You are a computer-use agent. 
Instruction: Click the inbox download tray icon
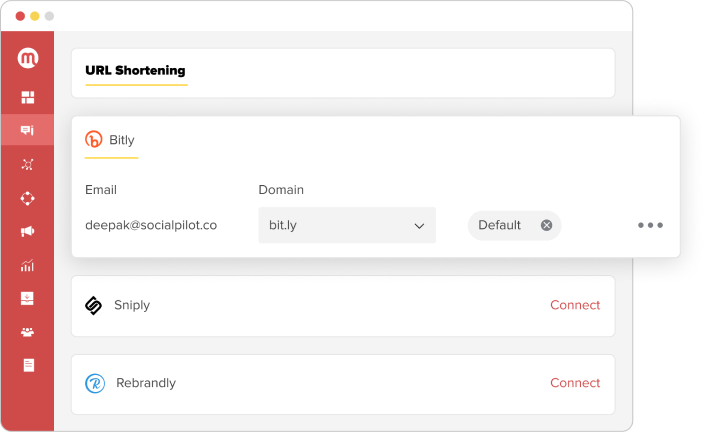click(28, 299)
